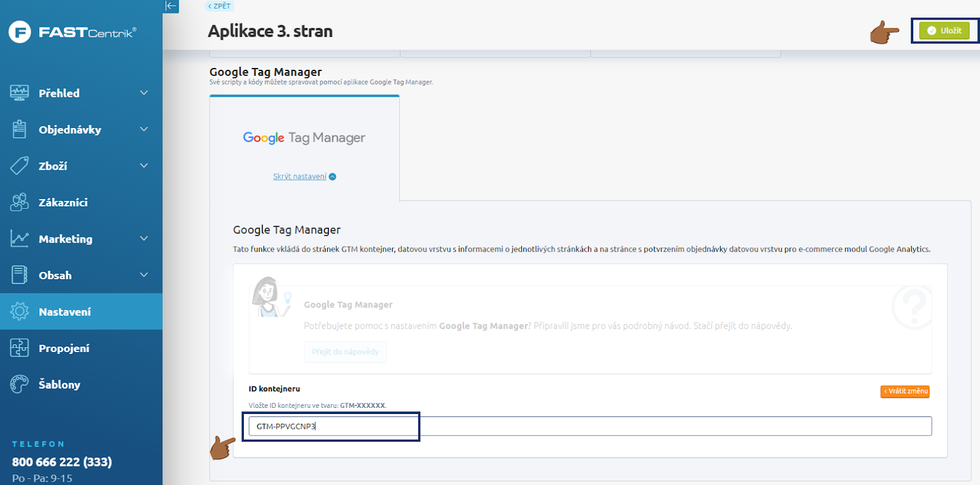Click the Po - Pa: 9-15 hours text
Image resolution: width=980 pixels, height=485 pixels.
(x=42, y=478)
